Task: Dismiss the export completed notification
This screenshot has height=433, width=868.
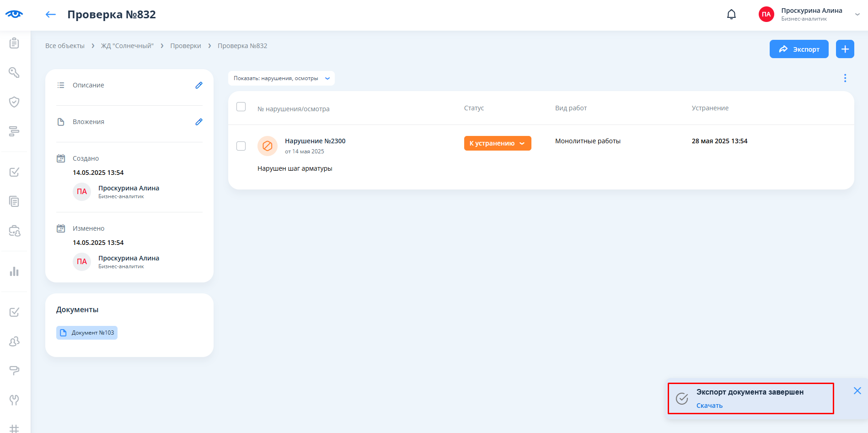Action: [x=857, y=390]
